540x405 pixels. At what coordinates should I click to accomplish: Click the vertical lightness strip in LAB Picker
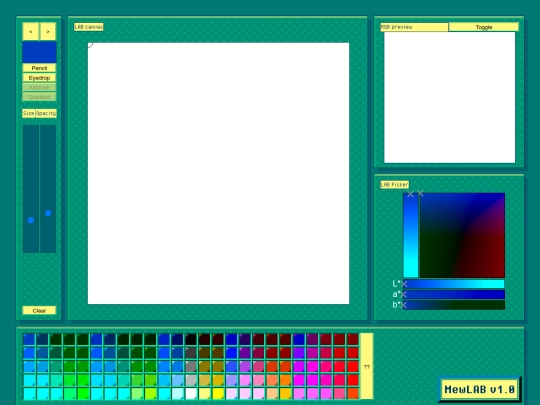(x=411, y=235)
